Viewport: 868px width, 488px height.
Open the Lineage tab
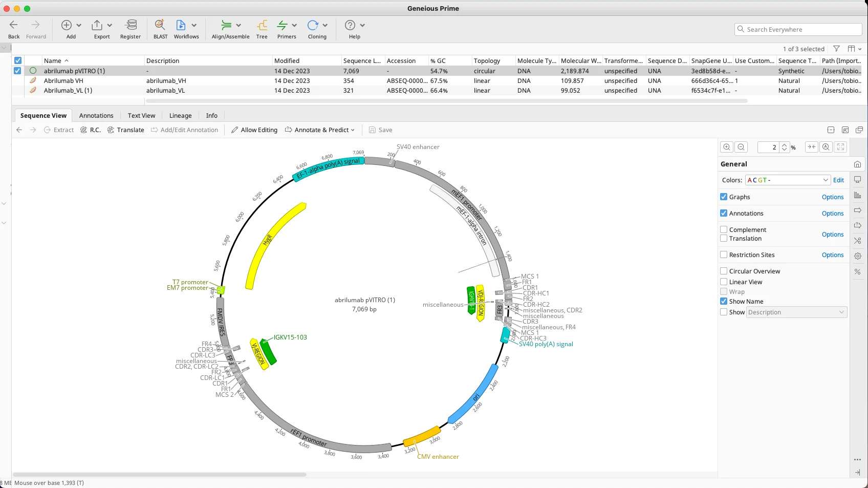[x=180, y=115]
